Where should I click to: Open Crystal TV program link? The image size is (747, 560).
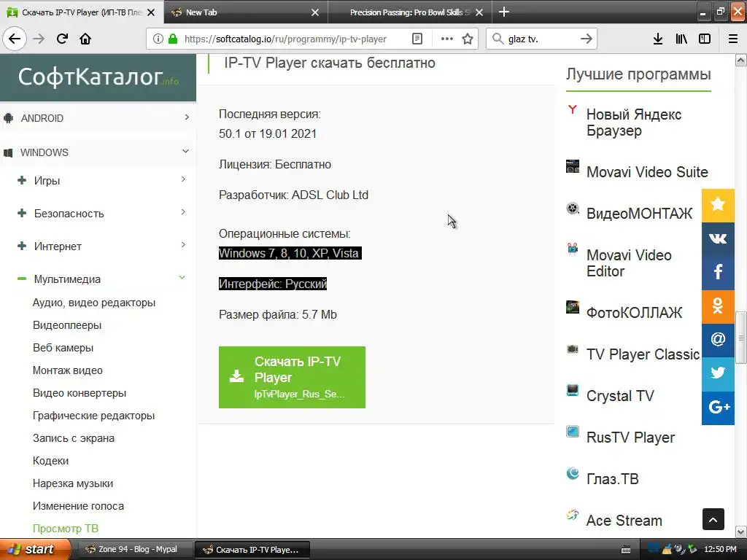coord(620,396)
